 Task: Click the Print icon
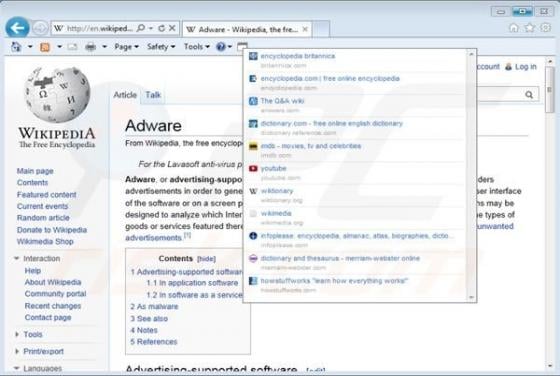coord(90,47)
